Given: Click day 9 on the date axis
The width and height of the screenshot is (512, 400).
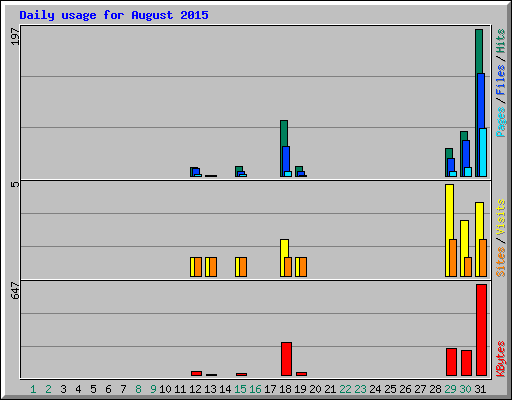Looking at the screenshot, I should 153,389.
